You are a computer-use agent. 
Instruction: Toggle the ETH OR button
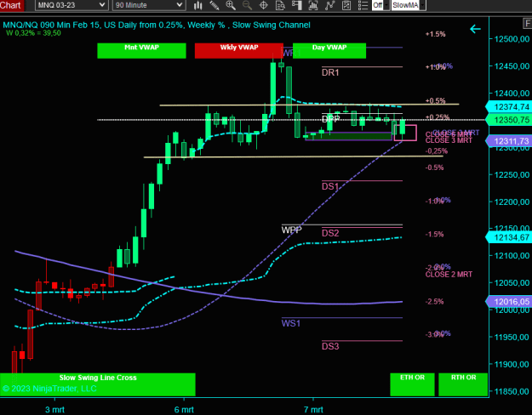click(x=412, y=384)
